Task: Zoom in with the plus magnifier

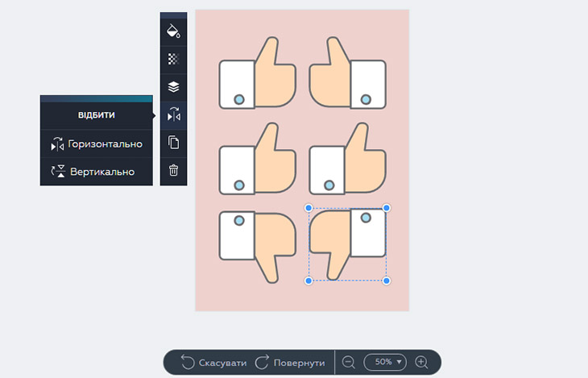Action: coord(421,362)
